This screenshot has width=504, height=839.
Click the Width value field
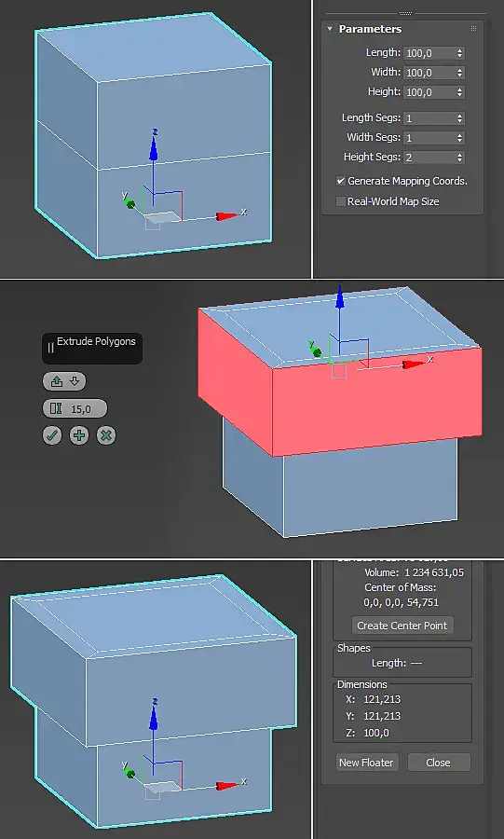click(x=429, y=73)
